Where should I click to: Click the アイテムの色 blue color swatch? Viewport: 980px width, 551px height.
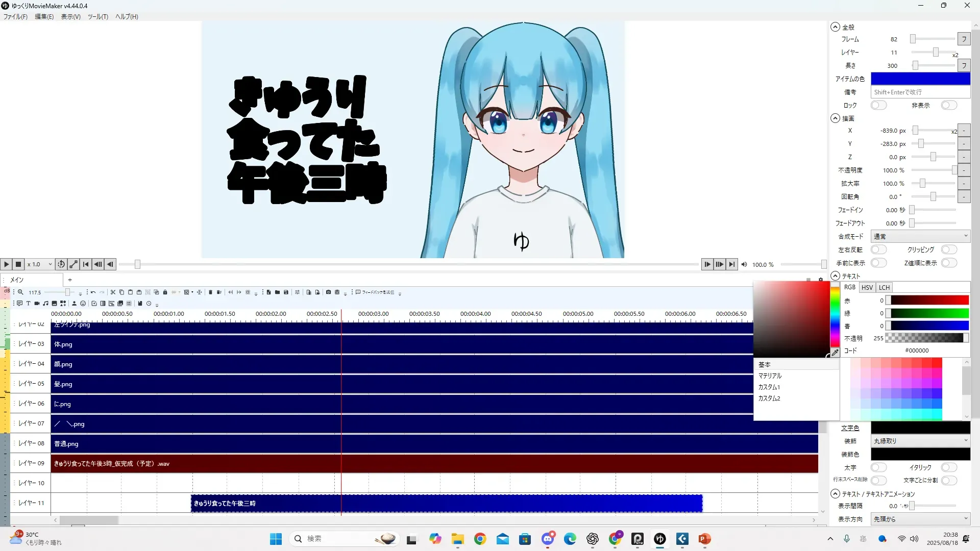[x=920, y=79]
